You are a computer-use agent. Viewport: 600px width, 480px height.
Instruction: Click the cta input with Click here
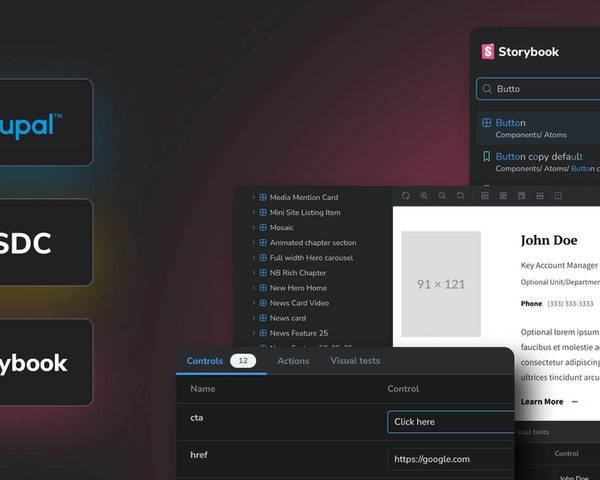point(451,422)
